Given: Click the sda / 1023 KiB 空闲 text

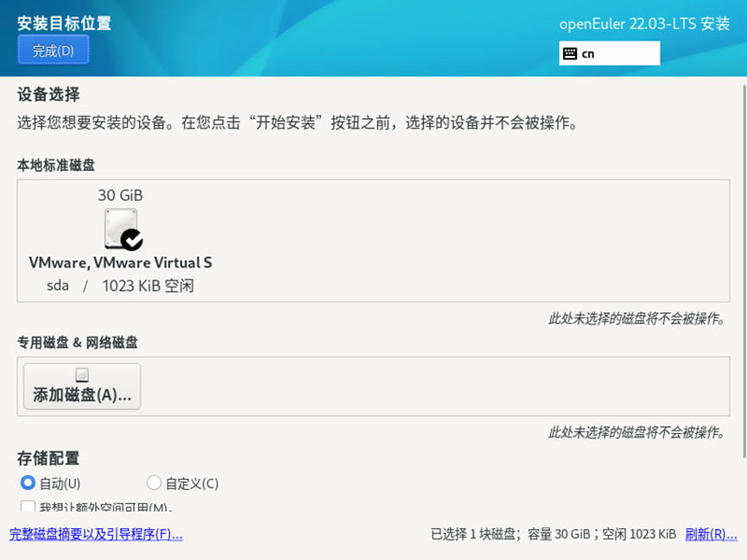Looking at the screenshot, I should [x=120, y=286].
